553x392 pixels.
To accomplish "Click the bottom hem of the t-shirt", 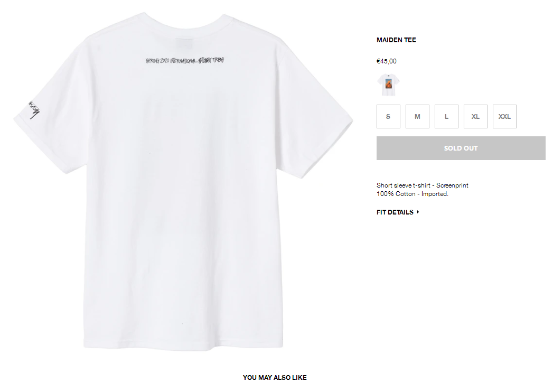I will (x=183, y=346).
